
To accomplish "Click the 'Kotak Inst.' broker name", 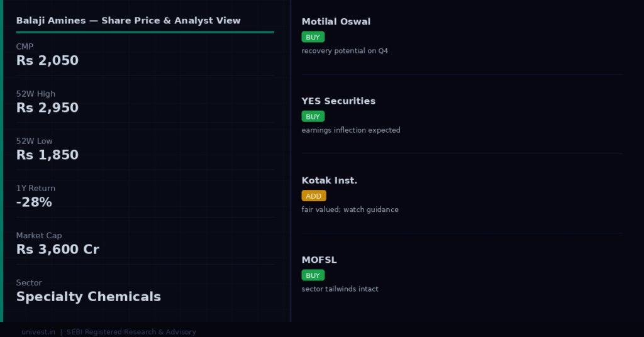I will [330, 180].
